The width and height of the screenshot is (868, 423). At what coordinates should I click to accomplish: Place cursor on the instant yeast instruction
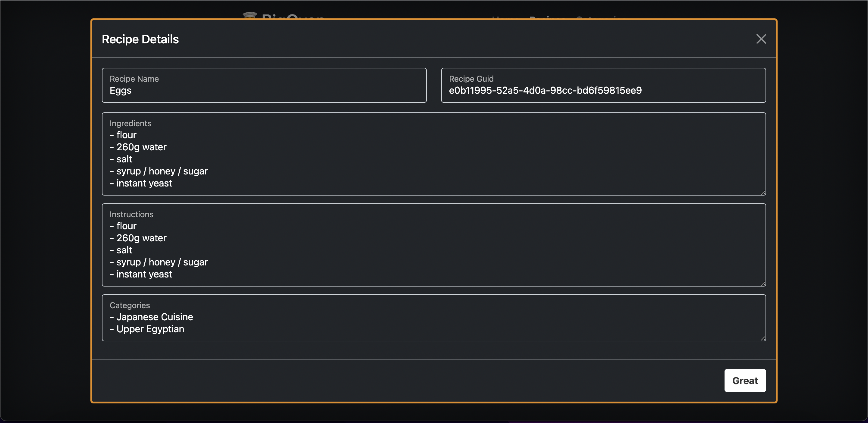(144, 274)
